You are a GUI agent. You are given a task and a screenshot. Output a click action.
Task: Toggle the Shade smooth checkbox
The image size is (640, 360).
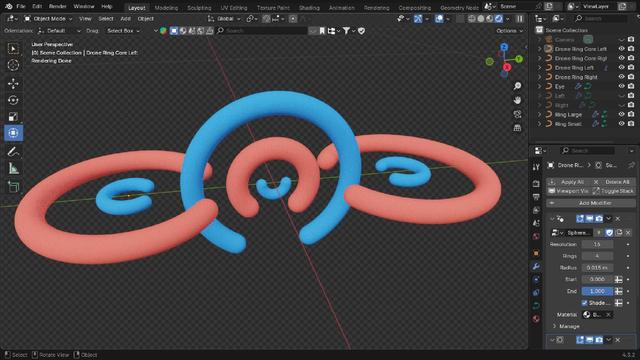584,303
